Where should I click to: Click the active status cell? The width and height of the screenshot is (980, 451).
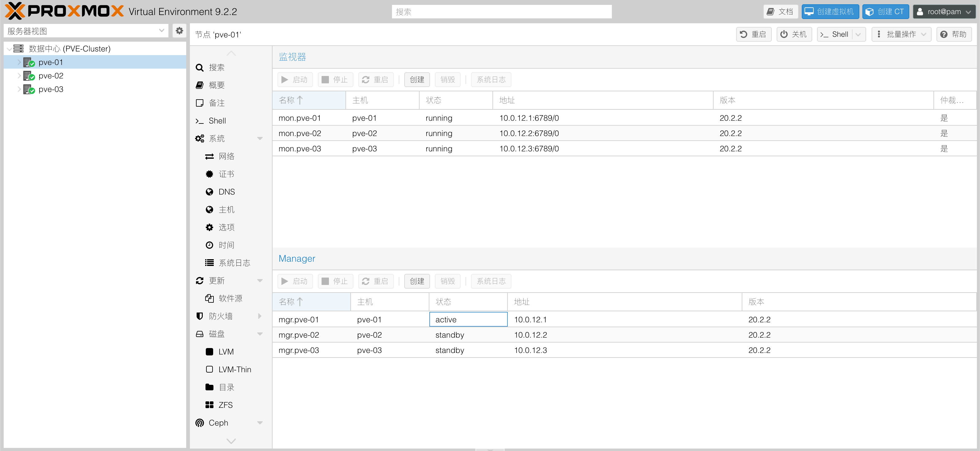[468, 320]
